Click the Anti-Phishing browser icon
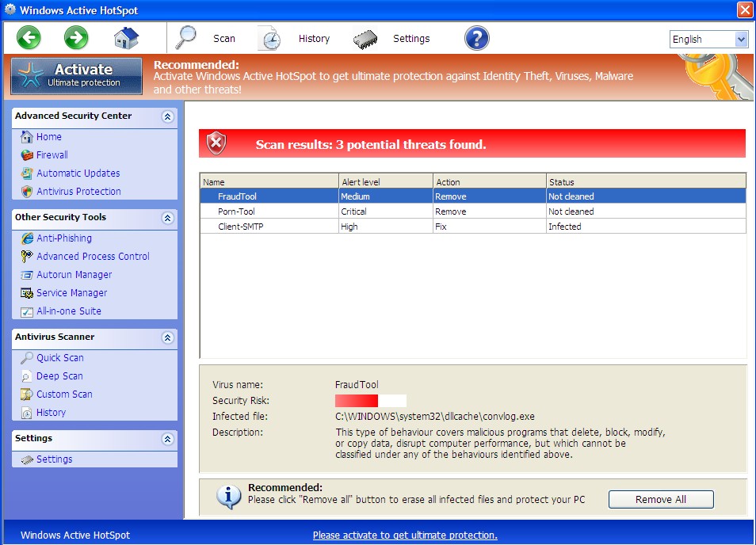Viewport: 756px width, 545px height. pyautogui.click(x=27, y=238)
